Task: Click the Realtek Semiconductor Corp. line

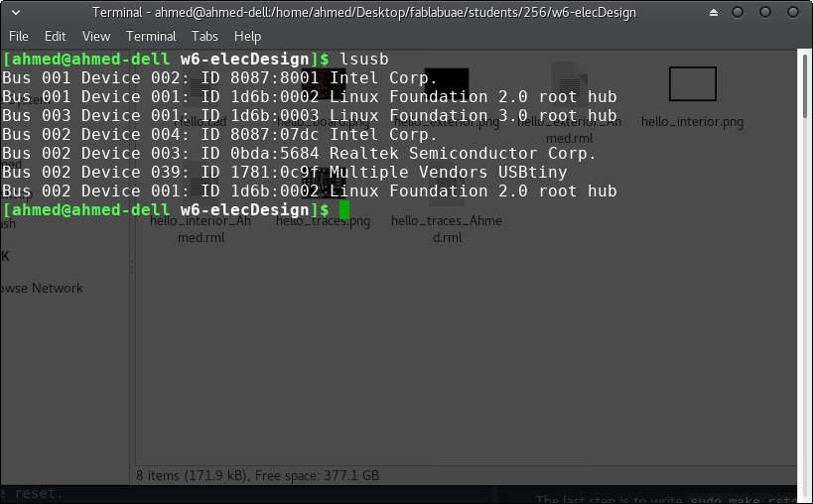Action: point(299,154)
